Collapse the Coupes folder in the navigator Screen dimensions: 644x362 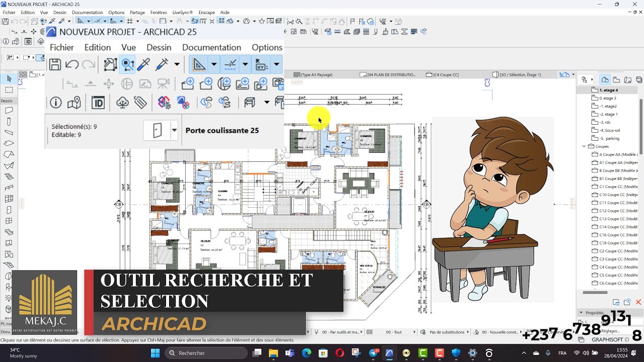pos(584,146)
